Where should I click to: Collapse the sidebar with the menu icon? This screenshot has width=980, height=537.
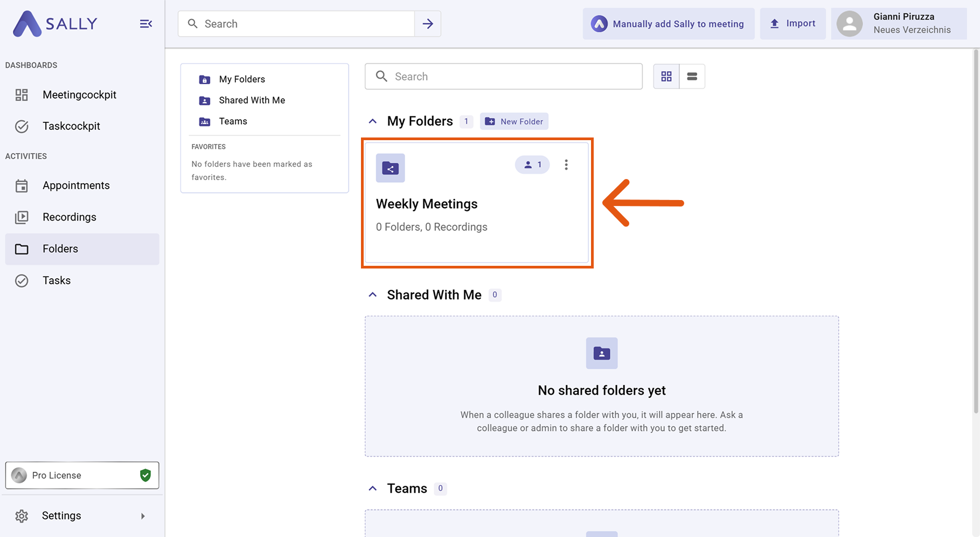pyautogui.click(x=145, y=24)
